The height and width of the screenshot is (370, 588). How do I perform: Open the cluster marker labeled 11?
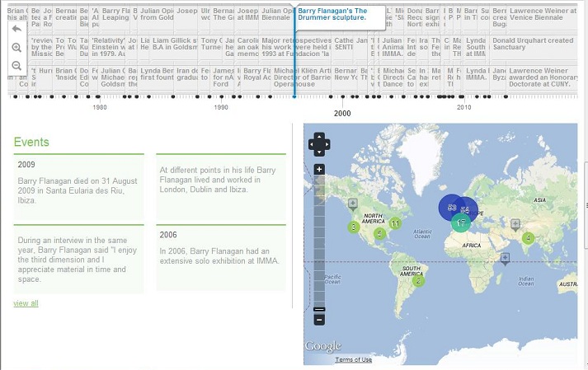click(395, 224)
